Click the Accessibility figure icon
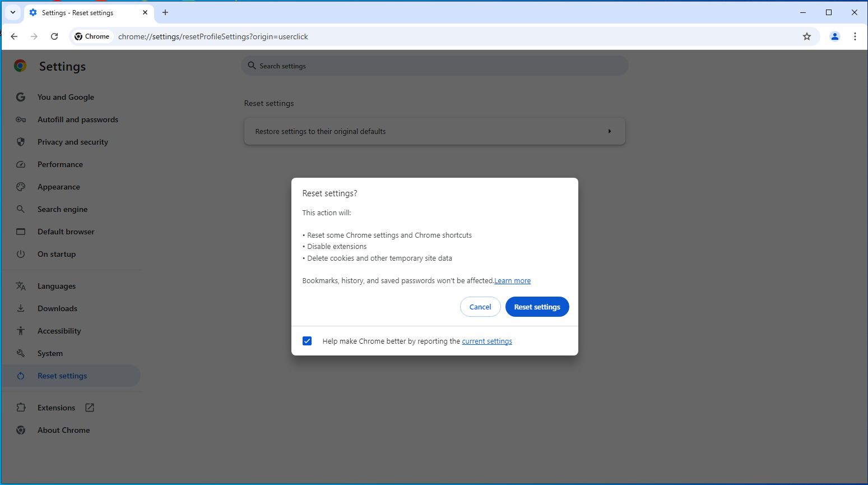Viewport: 868px width, 485px height. (21, 331)
